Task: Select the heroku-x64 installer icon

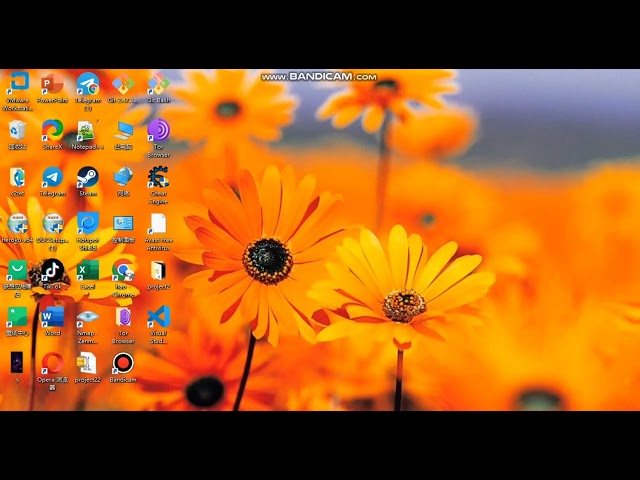Action: coord(17,228)
